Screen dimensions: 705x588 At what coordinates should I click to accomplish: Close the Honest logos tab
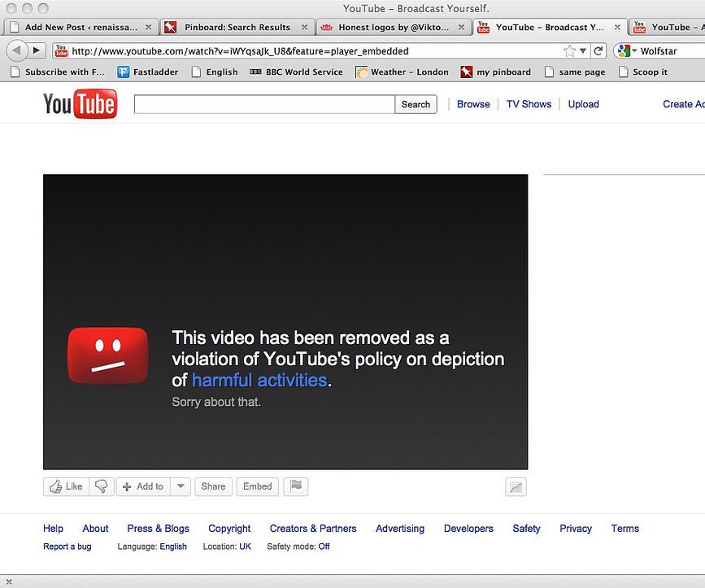coord(461,28)
